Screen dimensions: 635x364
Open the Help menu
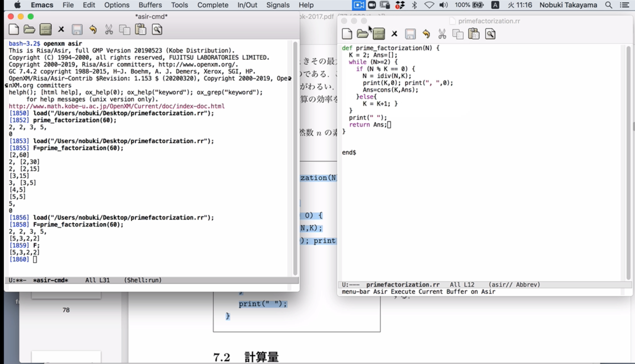(x=306, y=5)
